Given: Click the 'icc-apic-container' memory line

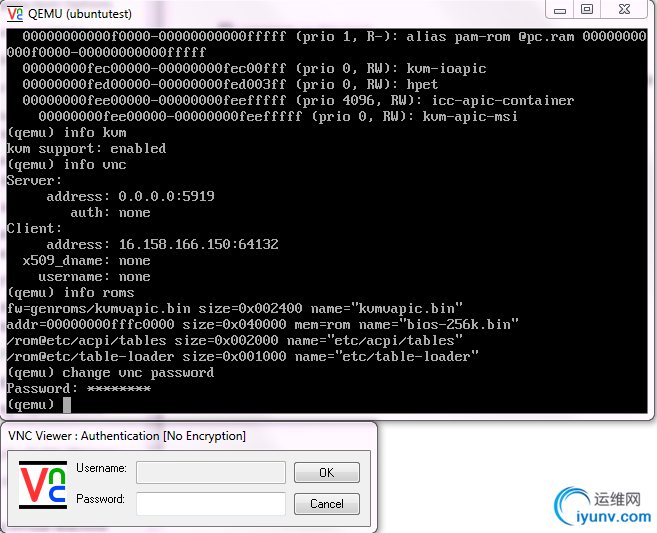Looking at the screenshot, I should (x=298, y=100).
